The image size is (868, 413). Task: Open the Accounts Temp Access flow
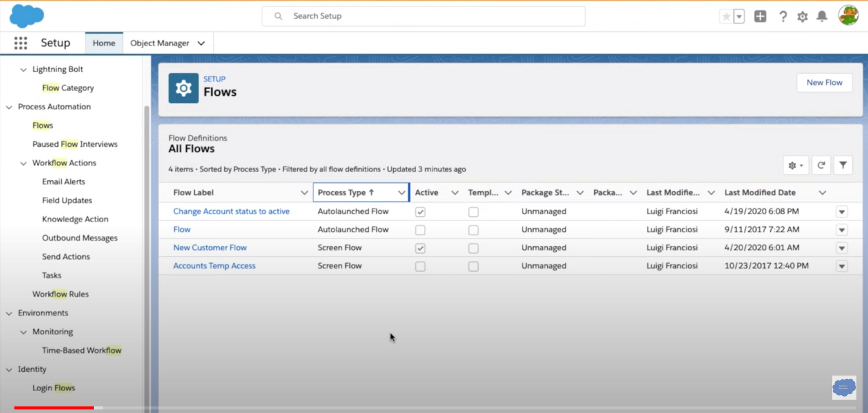214,266
